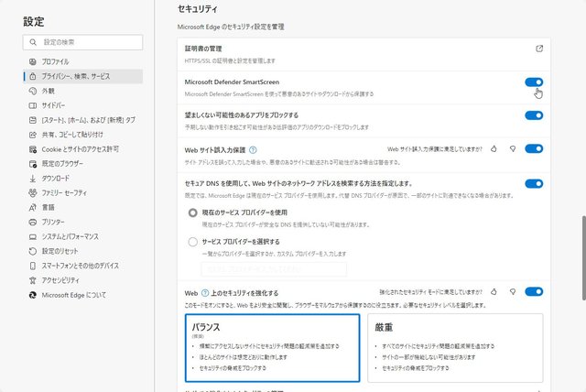The width and height of the screenshot is (586, 392).
Task: Open 外観 settings page
Action: (x=83, y=91)
